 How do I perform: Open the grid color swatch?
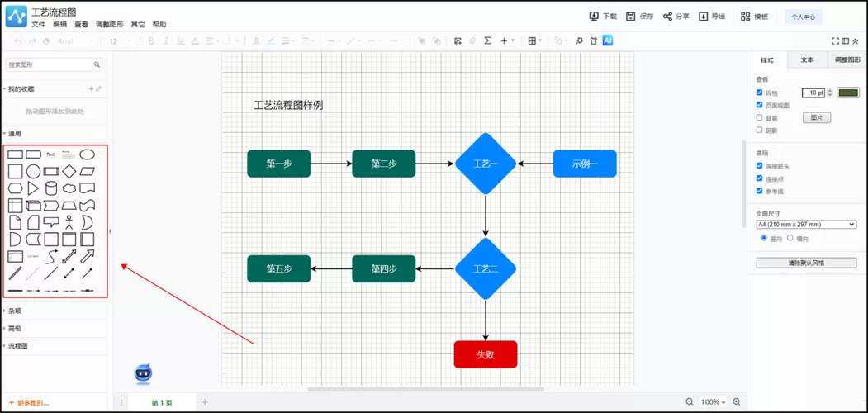(848, 93)
